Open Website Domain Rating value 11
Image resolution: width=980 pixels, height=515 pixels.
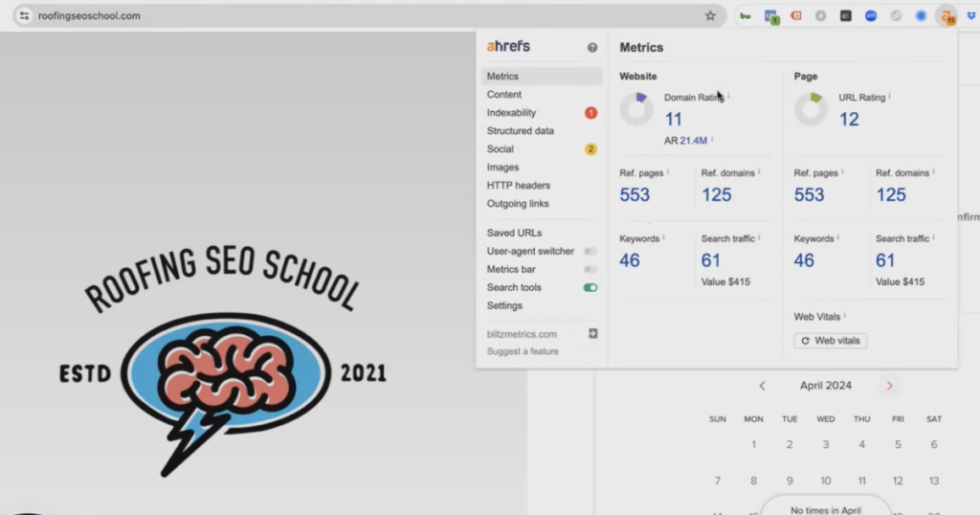(673, 119)
